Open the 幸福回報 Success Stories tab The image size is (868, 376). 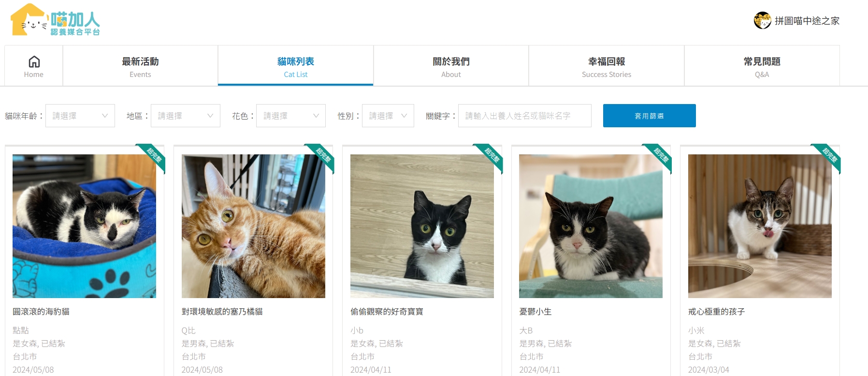click(x=607, y=66)
